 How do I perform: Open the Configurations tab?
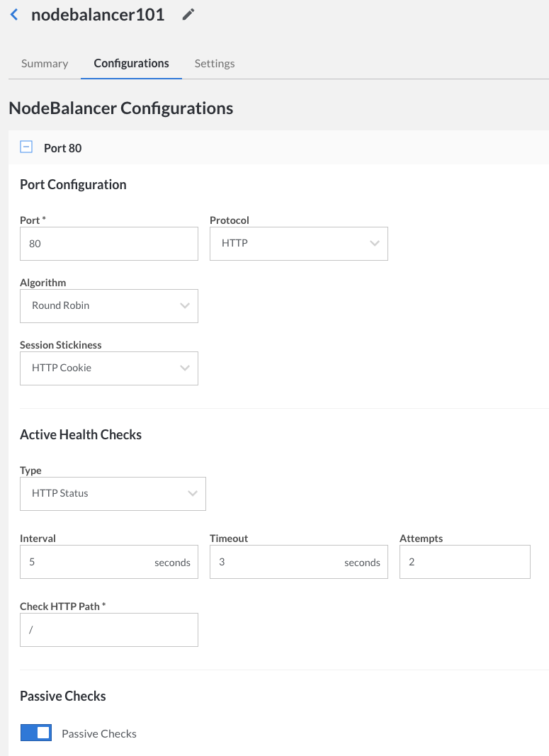130,63
